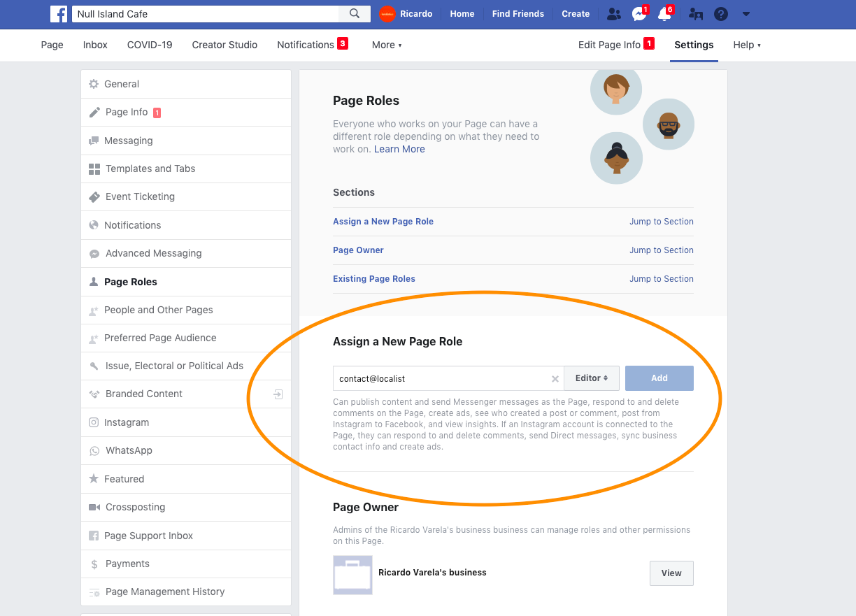Open the page Notifications tab
This screenshot has width=856, height=616.
(x=312, y=45)
